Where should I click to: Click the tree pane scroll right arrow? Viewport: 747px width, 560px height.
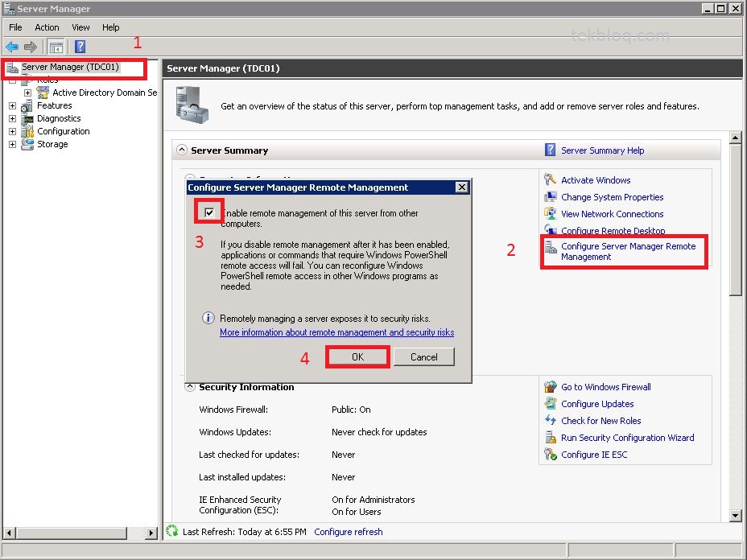pos(151,533)
